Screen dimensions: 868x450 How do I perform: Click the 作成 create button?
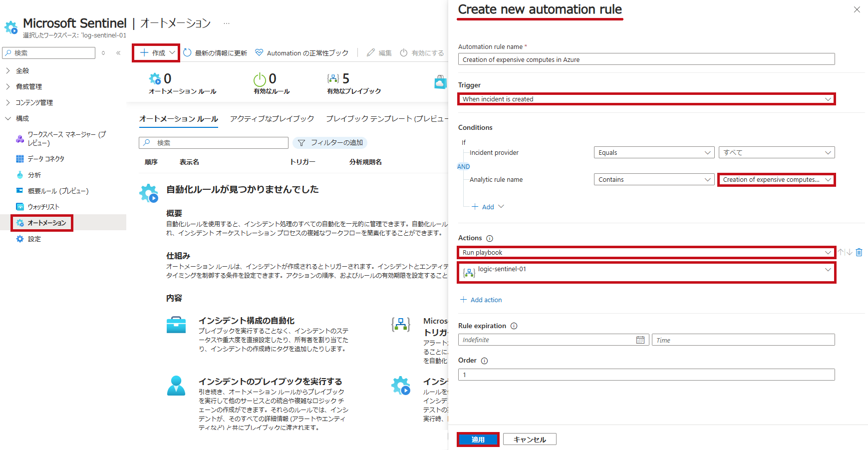156,53
